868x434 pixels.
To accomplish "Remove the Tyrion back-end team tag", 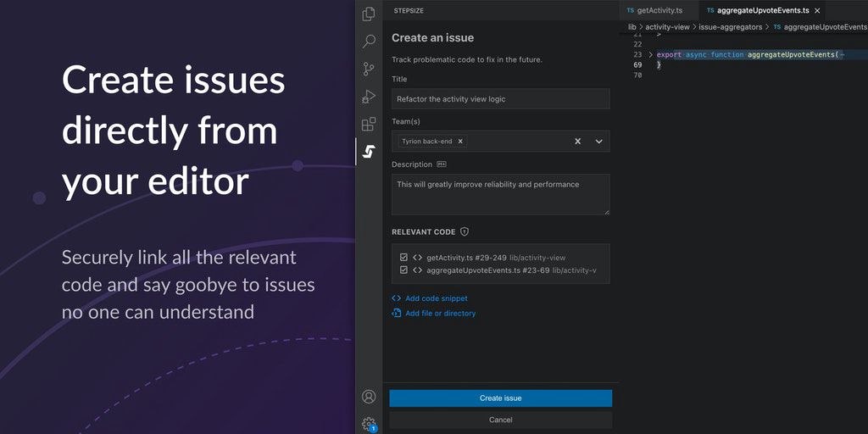I will pos(460,142).
